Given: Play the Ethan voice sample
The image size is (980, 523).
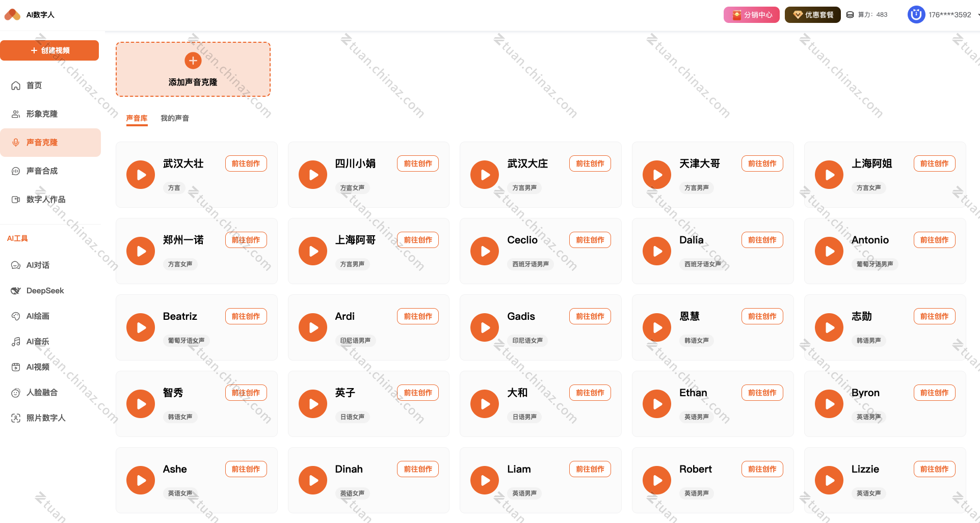Looking at the screenshot, I should [x=657, y=404].
